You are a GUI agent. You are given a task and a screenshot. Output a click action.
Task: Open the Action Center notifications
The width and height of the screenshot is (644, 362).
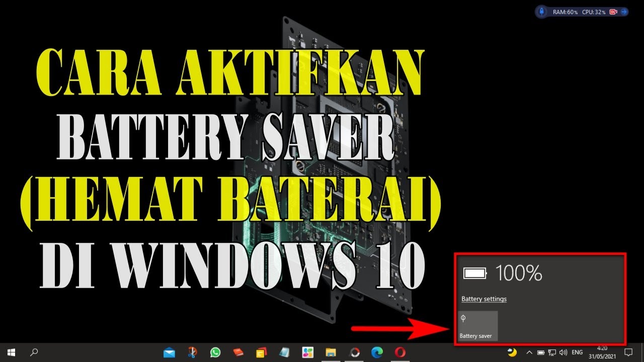[628, 352]
